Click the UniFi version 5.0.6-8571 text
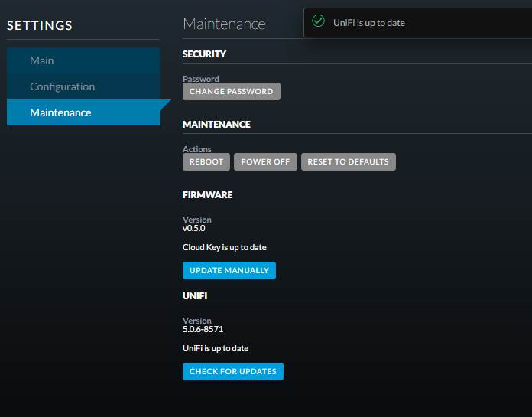Viewport: 532px width, 417px height. 203,329
